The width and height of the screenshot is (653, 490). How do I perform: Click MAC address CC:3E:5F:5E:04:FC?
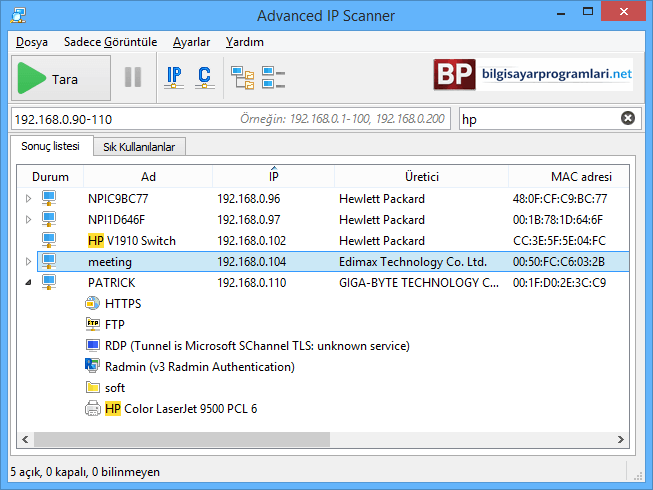559,241
